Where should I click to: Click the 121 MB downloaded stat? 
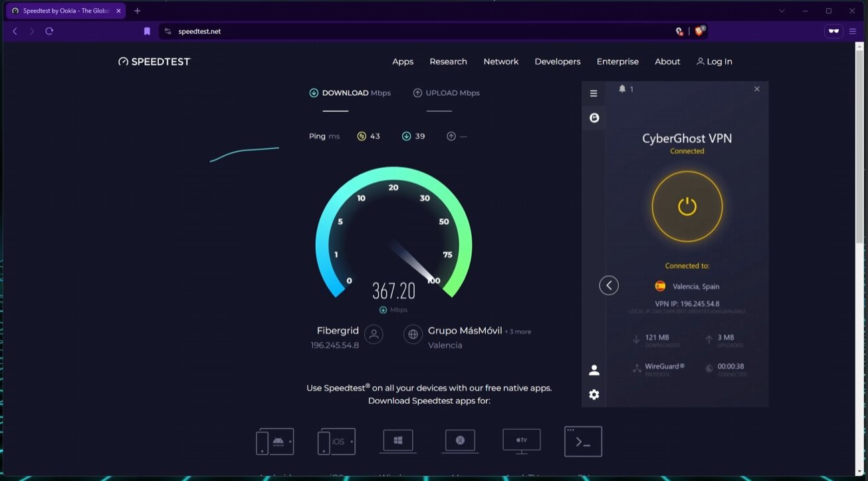tap(657, 338)
